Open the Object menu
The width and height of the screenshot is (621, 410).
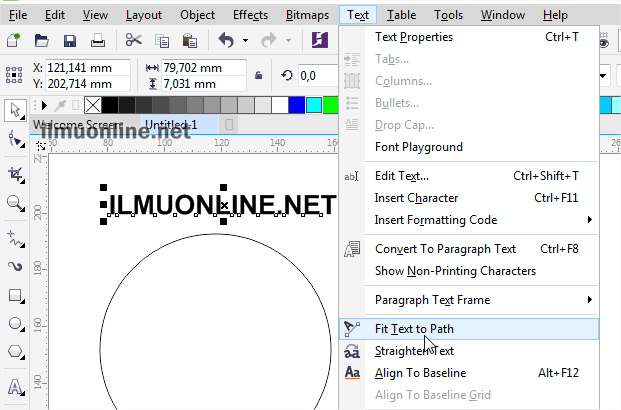tap(197, 15)
